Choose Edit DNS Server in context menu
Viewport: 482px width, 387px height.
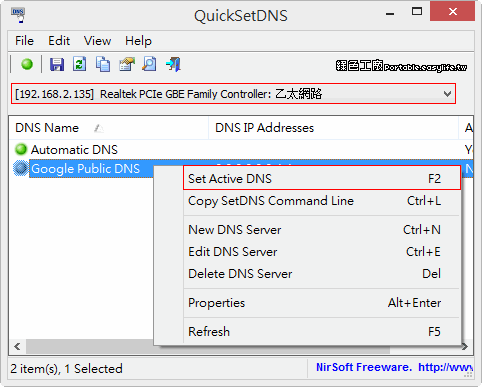click(x=322, y=252)
